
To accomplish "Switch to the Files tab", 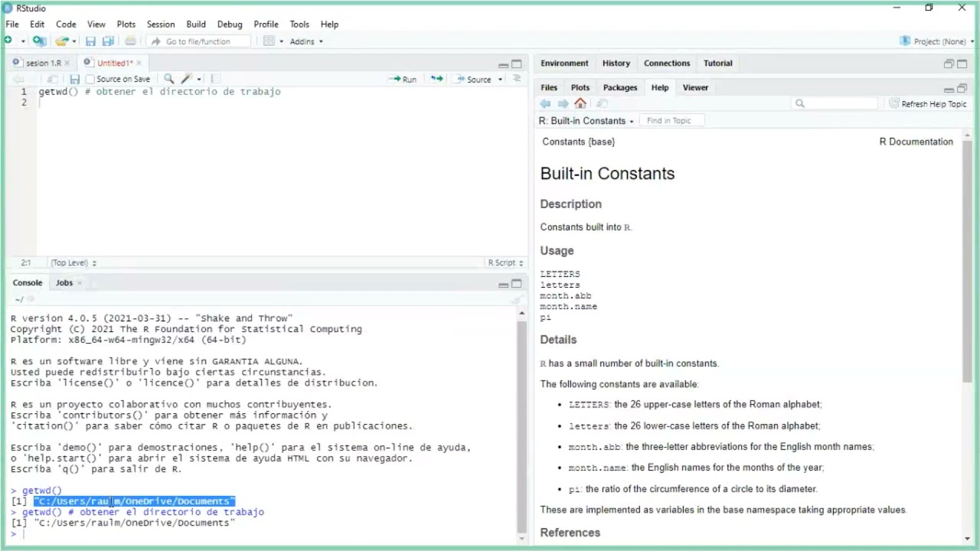I will [x=549, y=87].
